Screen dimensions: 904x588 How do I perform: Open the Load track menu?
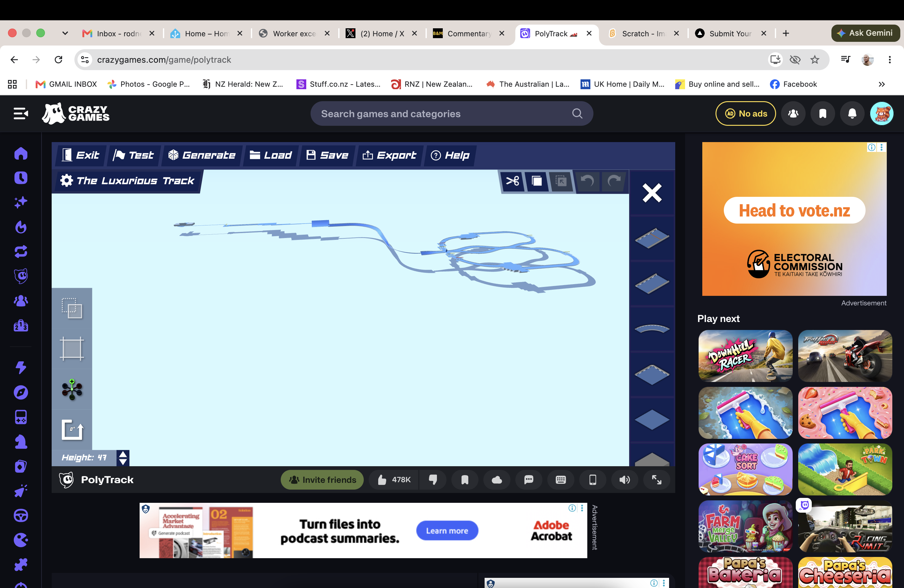(271, 155)
